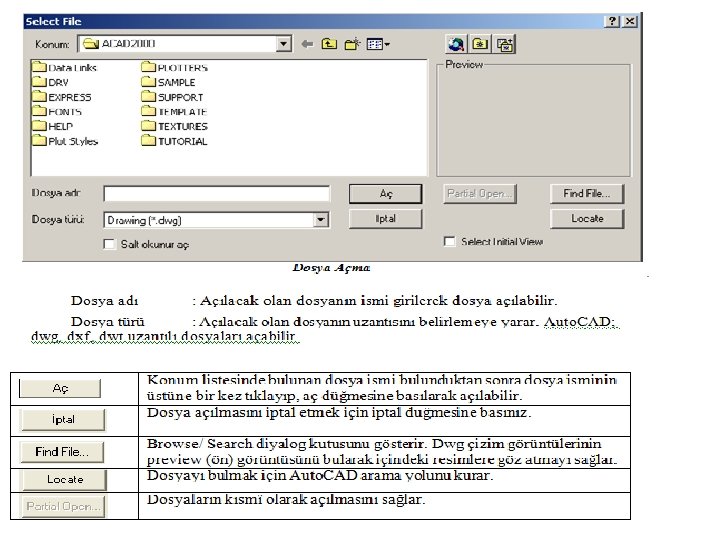720x540 pixels.
Task: Click the 'Dosya türü' description label
Action: (107, 321)
